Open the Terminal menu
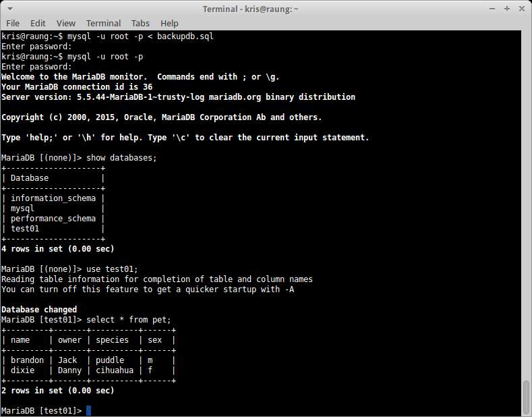Screen dimensions: 532x417 point(103,23)
